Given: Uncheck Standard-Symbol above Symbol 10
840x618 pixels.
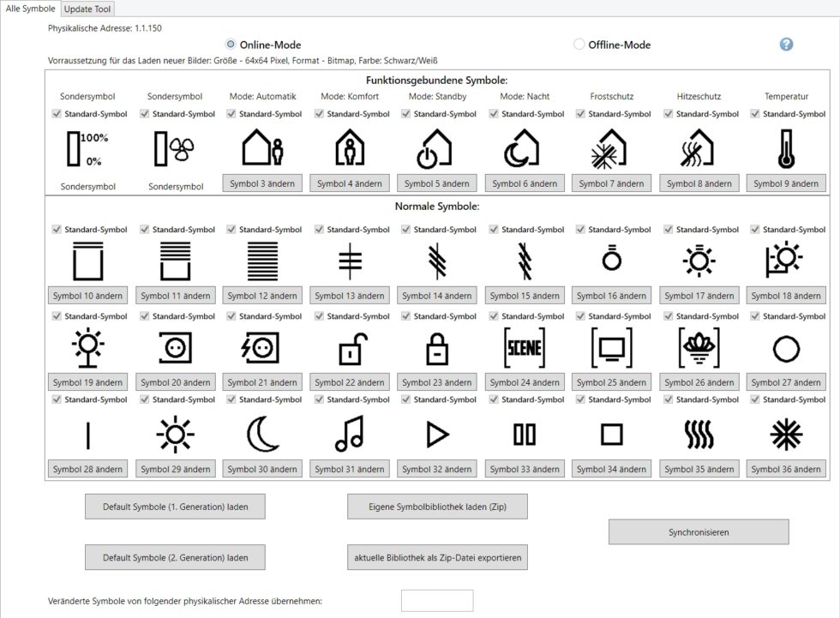Looking at the screenshot, I should tap(57, 229).
